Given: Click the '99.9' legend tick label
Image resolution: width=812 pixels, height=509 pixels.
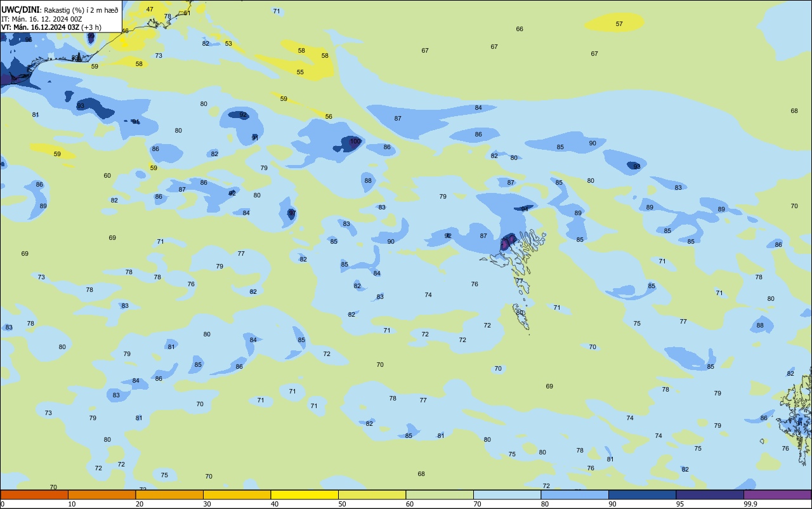Looking at the screenshot, I should [751, 504].
